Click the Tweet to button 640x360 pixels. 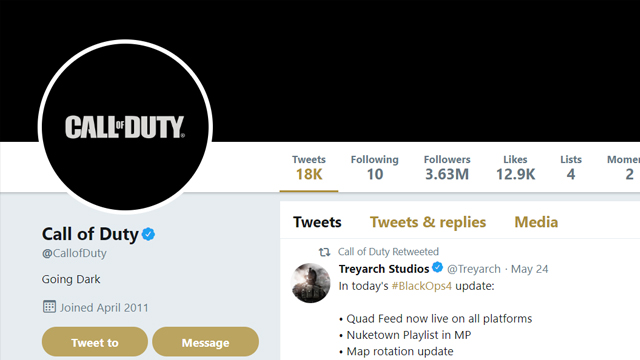pos(95,342)
